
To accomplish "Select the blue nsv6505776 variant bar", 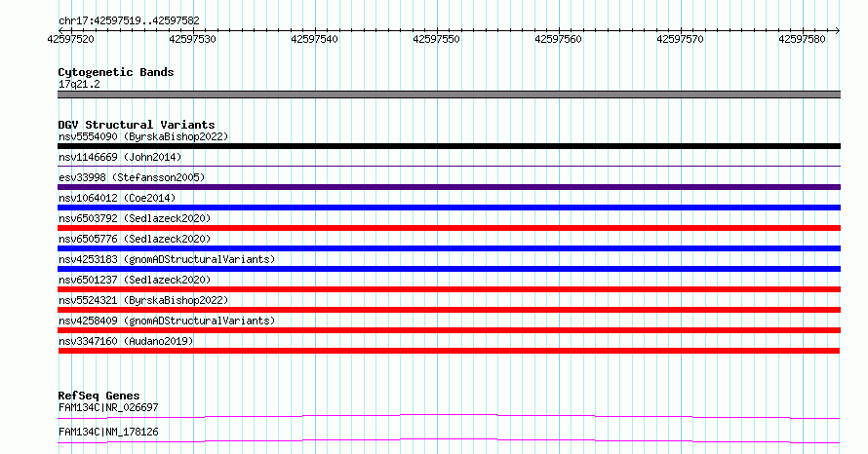I will coord(449,248).
